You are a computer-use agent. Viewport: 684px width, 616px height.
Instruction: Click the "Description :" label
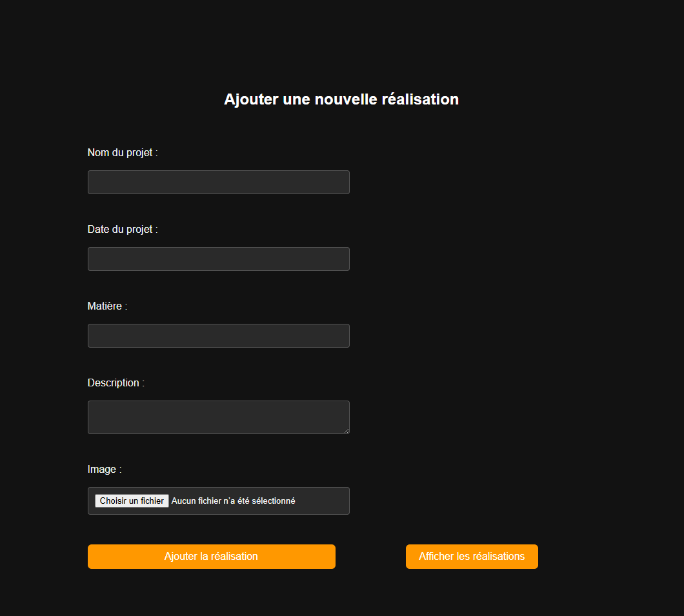point(116,383)
